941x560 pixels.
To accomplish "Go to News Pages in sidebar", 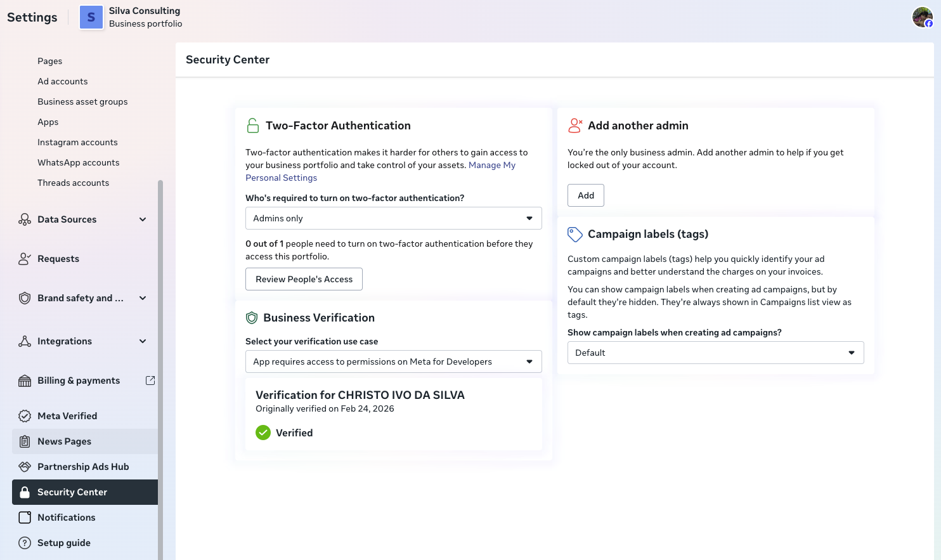I will (64, 441).
